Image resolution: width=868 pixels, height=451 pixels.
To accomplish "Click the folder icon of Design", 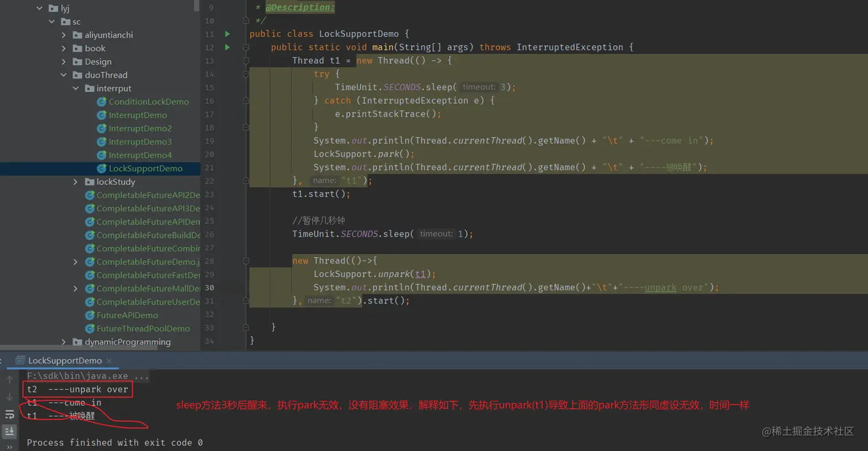I will click(x=77, y=62).
